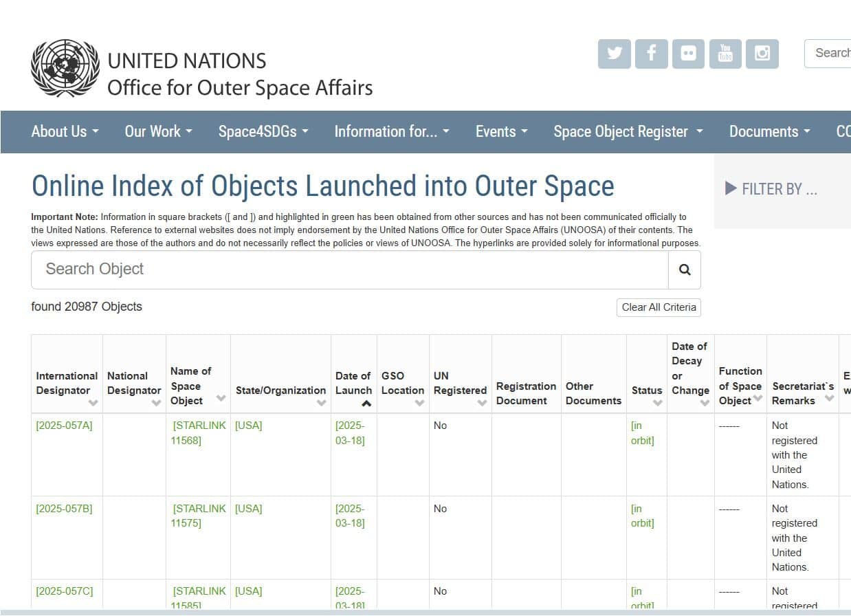Click the United Nations emblem logo
Viewport: 851px width, 616px height.
click(x=65, y=68)
